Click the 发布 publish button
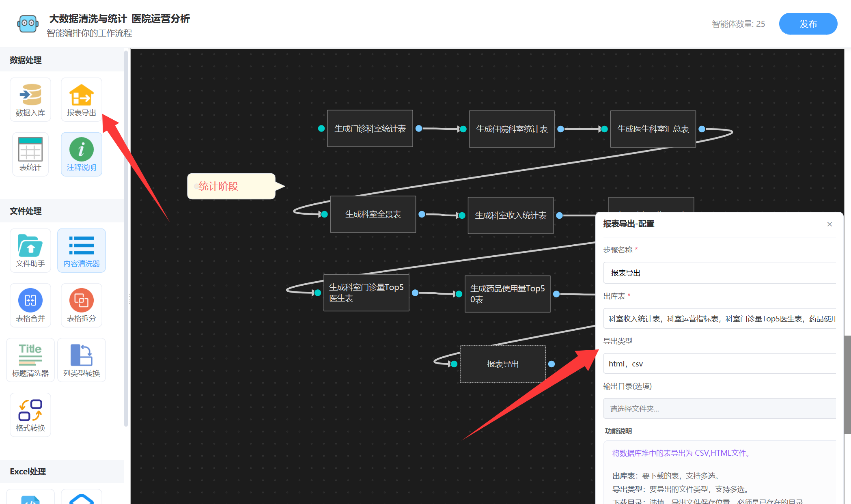Screen dimensions: 851x504 [808, 24]
